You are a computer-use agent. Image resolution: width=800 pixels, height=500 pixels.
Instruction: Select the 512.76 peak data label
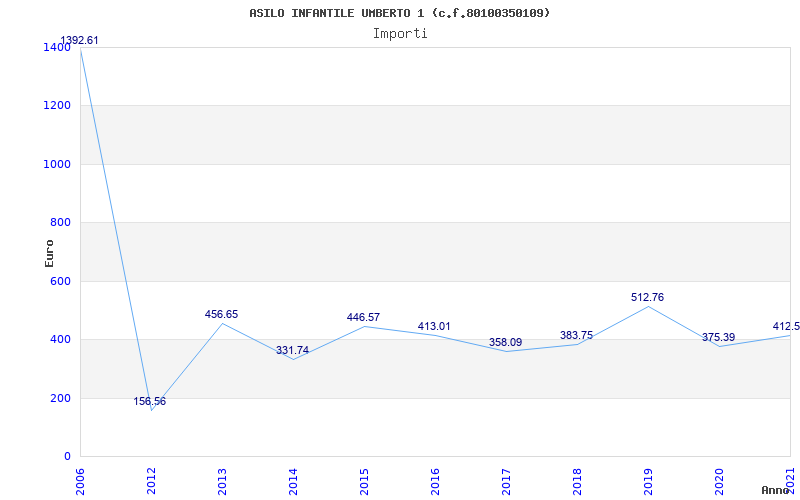coord(647,297)
